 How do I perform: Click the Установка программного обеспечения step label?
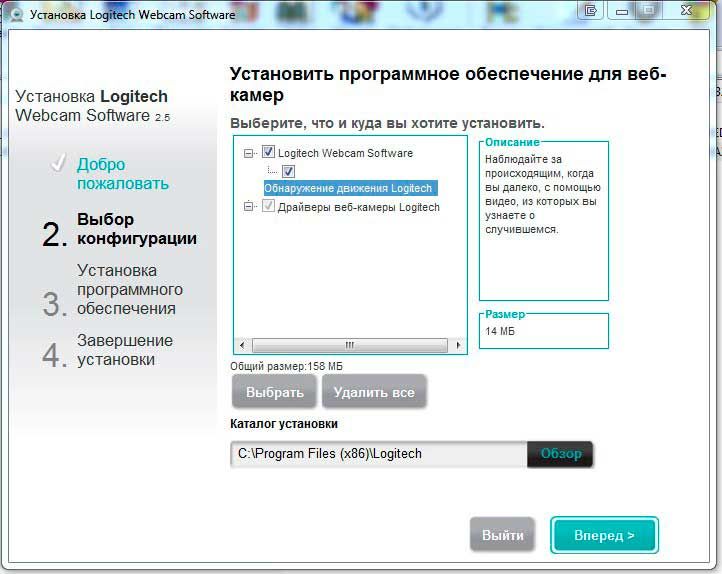tap(130, 289)
